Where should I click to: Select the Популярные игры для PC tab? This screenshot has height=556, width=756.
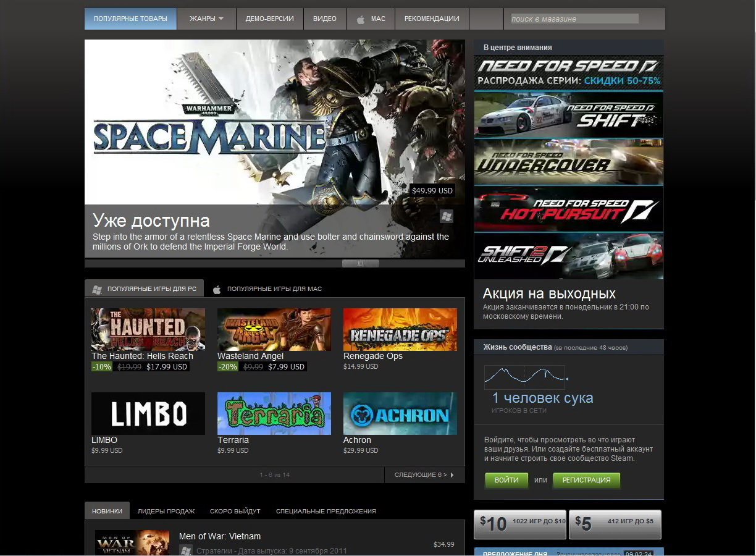coord(145,289)
